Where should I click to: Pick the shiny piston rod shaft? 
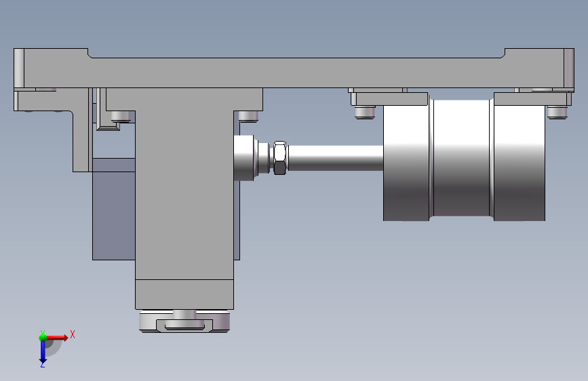click(335, 158)
